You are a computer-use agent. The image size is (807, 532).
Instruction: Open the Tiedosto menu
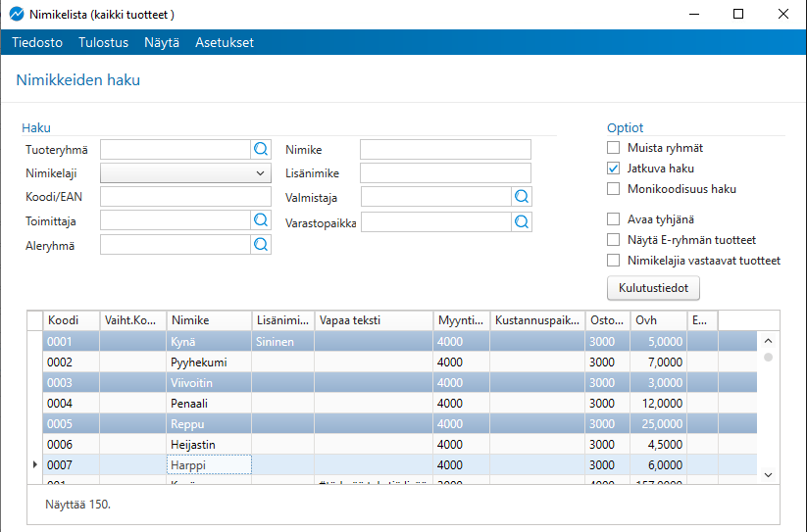tap(37, 42)
